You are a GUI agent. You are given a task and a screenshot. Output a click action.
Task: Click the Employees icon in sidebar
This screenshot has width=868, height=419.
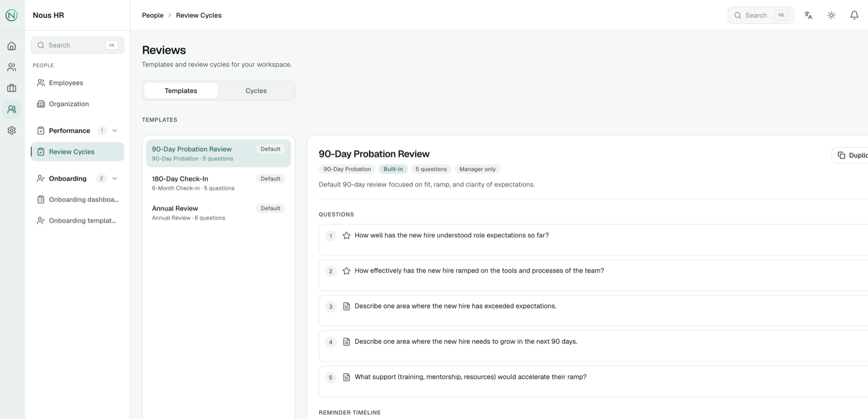pos(41,83)
